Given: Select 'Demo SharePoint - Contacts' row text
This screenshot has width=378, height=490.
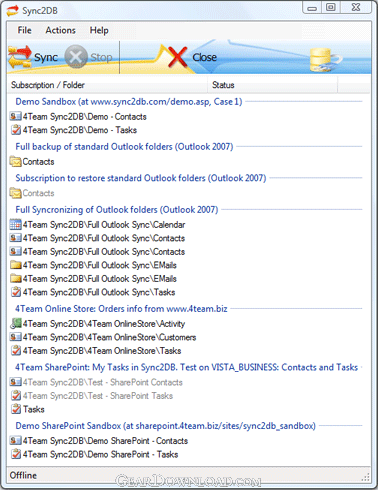Looking at the screenshot, I should pyautogui.click(x=105, y=441).
